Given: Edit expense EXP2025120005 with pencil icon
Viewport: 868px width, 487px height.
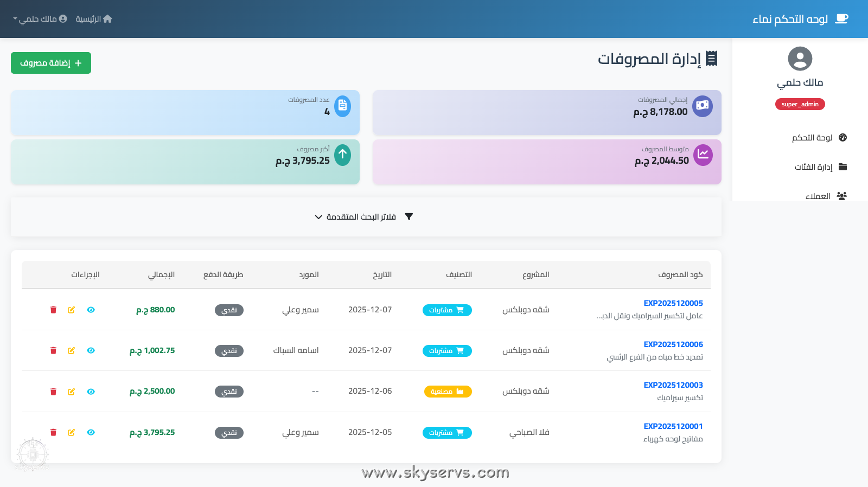Looking at the screenshot, I should coord(71,310).
